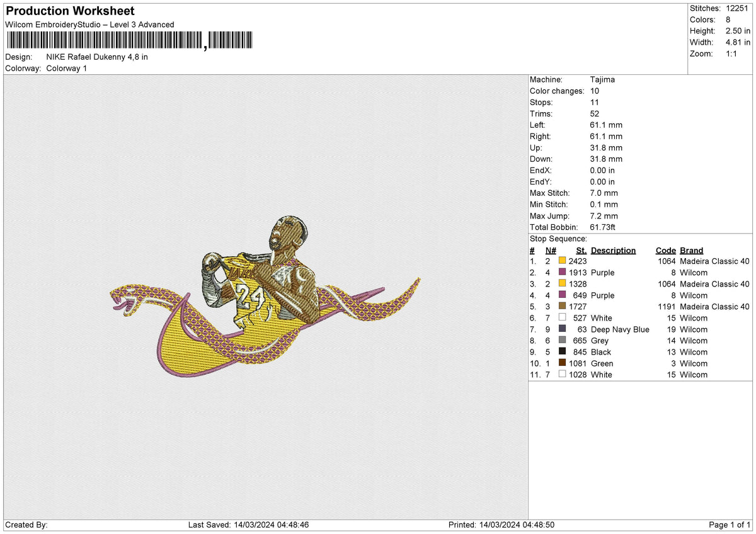756x534 pixels.
Task: Click the white swatch with 1028 stitches
Action: pyautogui.click(x=562, y=374)
